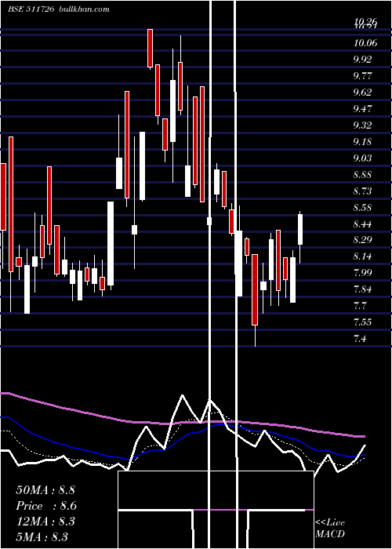Click the highest red candlestick near 10.2
This screenshot has height=549, width=392.
coord(150,48)
